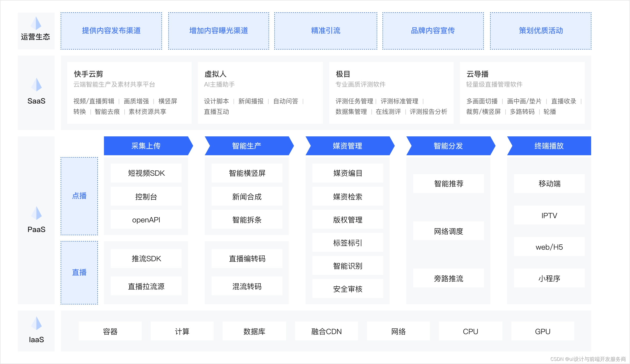Switch to the 媒资管理 arrow step
Viewport: 630px width, 364px height.
point(348,146)
